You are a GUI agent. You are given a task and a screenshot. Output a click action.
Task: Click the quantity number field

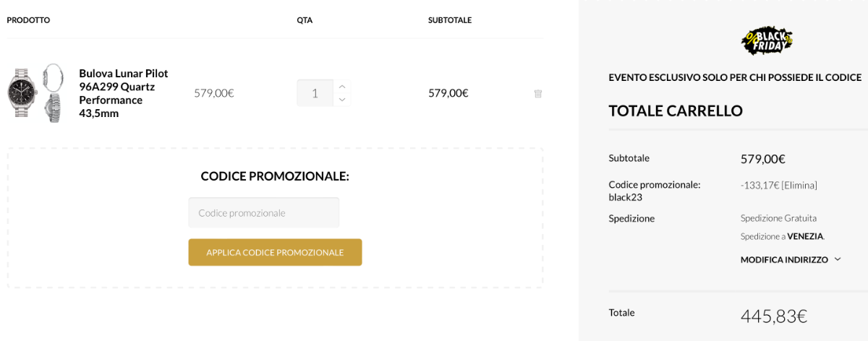315,93
